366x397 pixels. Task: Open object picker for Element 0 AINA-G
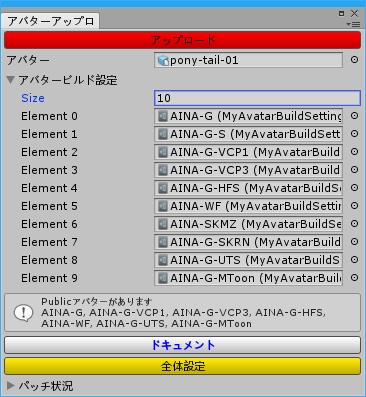tap(354, 116)
